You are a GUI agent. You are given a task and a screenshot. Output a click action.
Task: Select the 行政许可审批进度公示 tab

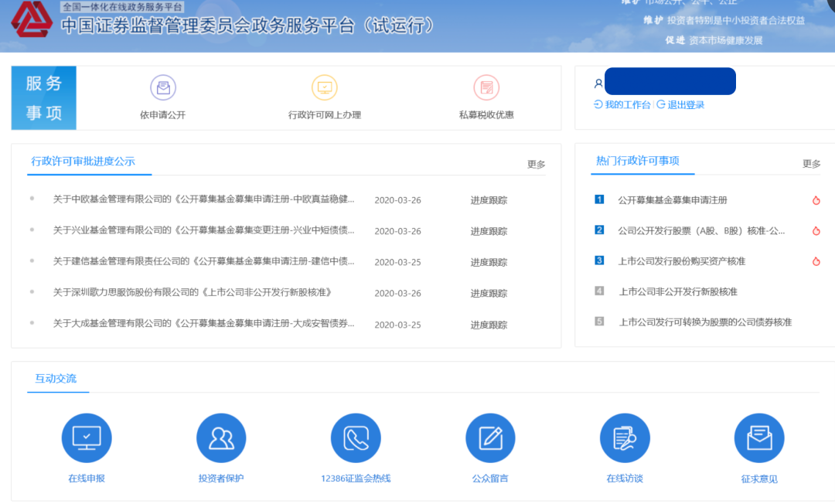[x=83, y=162]
